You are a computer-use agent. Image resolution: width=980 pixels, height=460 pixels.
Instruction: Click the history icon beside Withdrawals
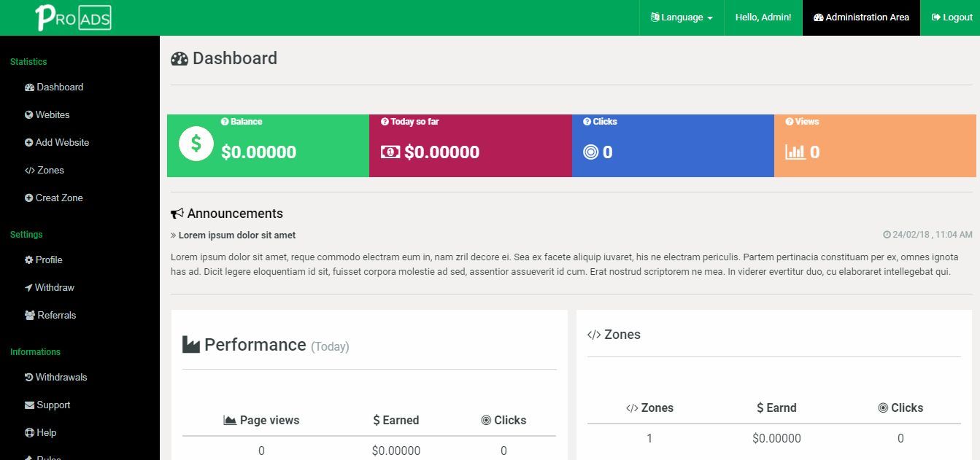[x=28, y=378]
